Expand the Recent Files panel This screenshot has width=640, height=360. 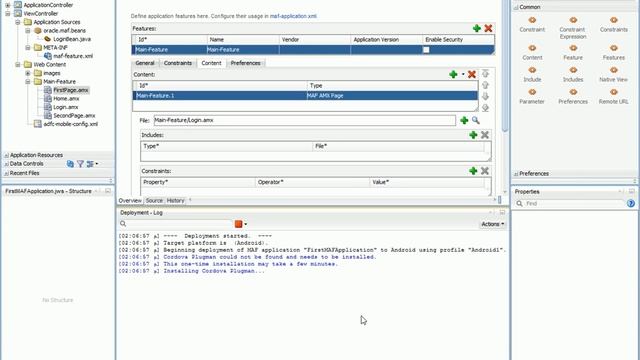click(6, 173)
